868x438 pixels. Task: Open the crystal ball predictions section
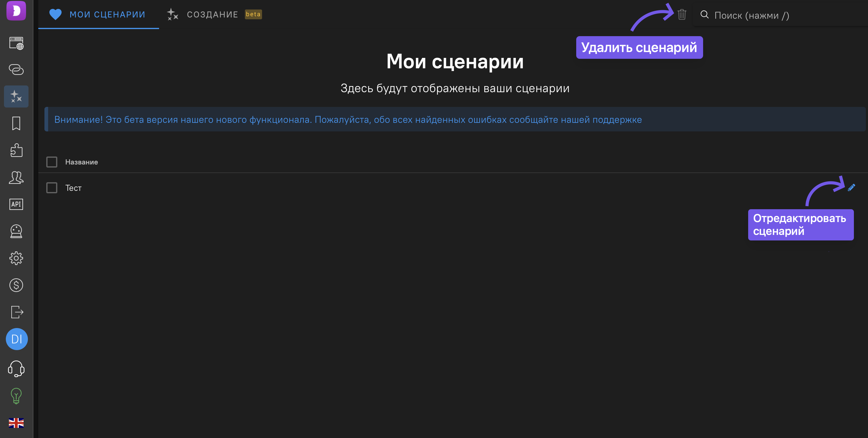[x=16, y=231]
